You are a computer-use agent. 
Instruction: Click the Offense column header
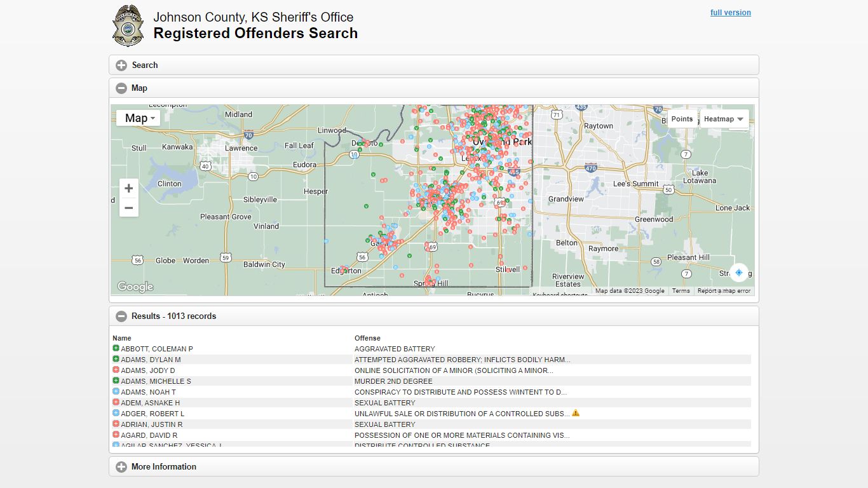[x=367, y=338]
